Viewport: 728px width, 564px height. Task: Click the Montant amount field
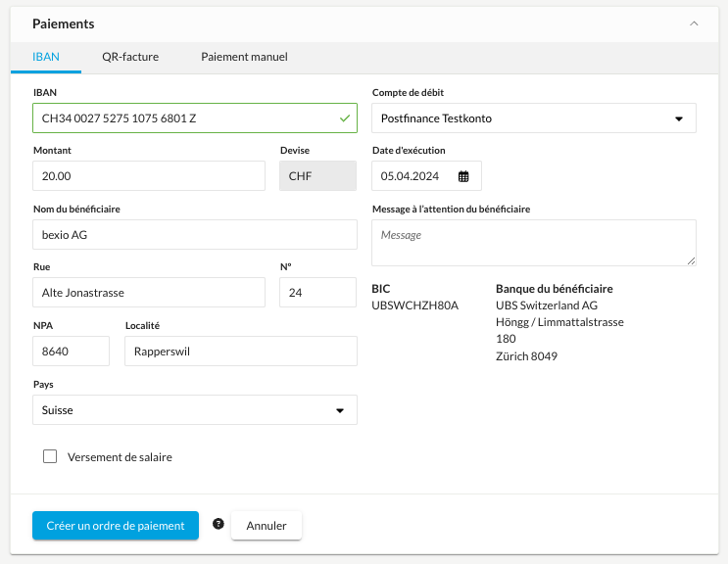point(149,176)
